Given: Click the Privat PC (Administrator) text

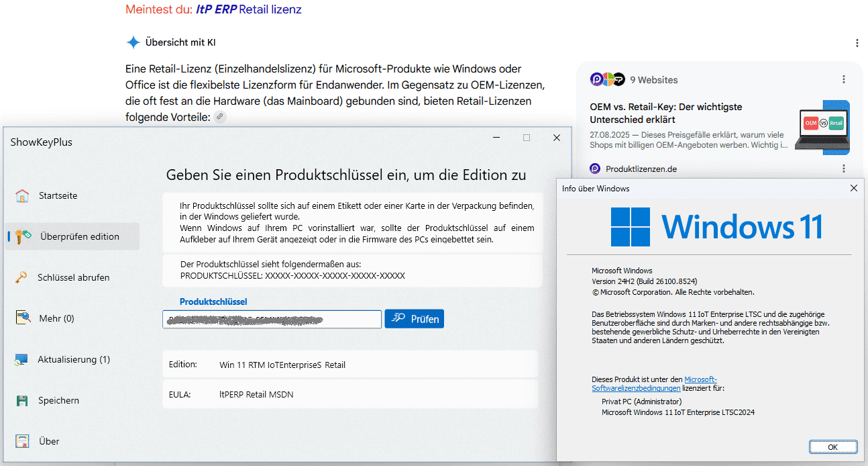Looking at the screenshot, I should coord(641,402).
